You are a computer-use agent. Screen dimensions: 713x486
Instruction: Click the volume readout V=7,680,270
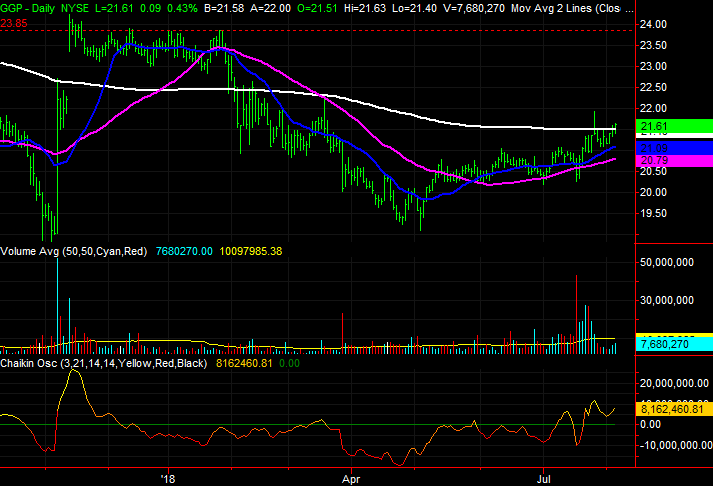click(x=474, y=8)
